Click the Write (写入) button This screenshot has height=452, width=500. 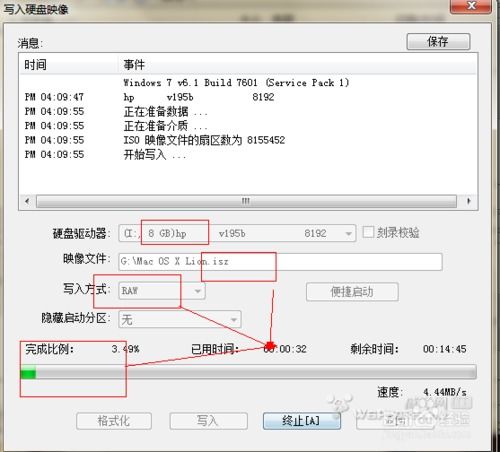pyautogui.click(x=208, y=421)
